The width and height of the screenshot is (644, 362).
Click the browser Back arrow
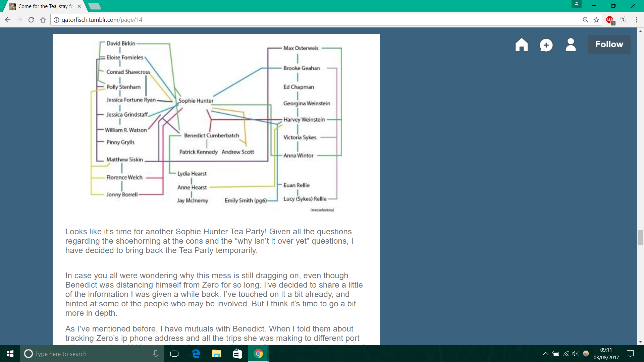(x=8, y=20)
